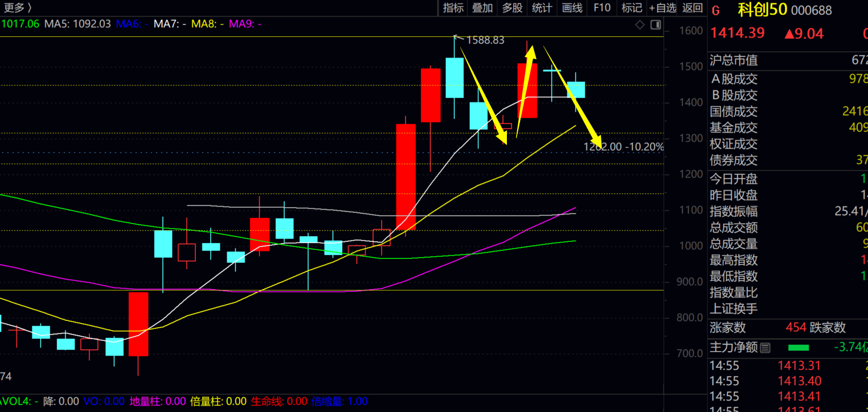Open the 叠加 overlay option
The image size is (868, 412).
pyautogui.click(x=482, y=7)
